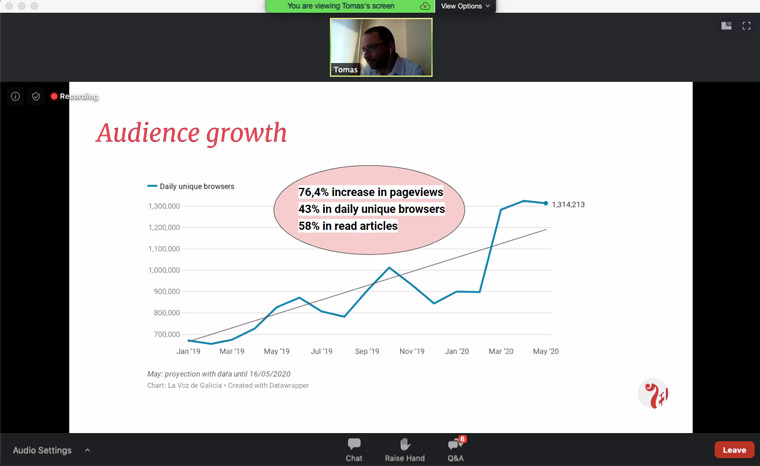Click the meeting information icon
This screenshot has width=760, height=466.
pyautogui.click(x=16, y=96)
